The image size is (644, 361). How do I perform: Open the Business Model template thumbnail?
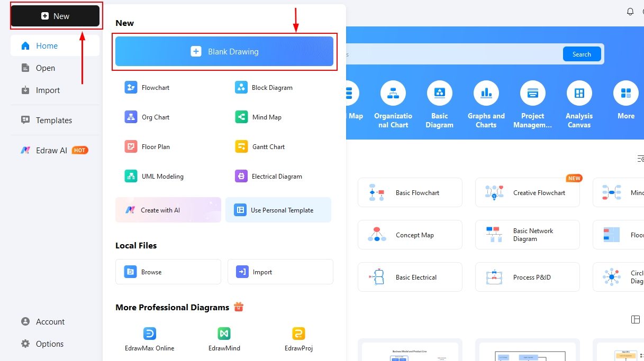[x=410, y=350]
